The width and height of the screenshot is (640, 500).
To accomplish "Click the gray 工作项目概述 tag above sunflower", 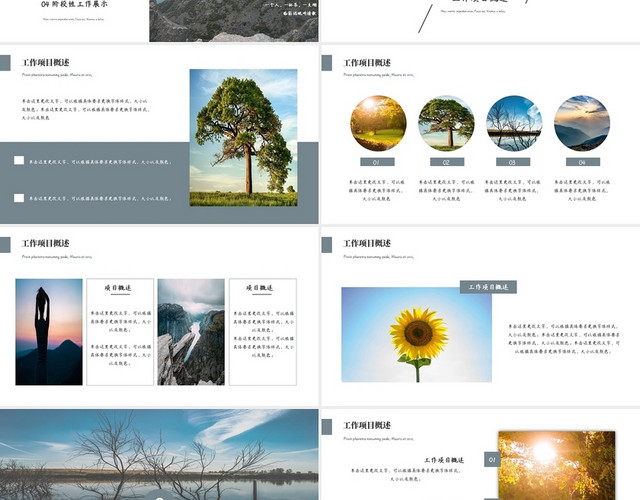I will [x=488, y=287].
